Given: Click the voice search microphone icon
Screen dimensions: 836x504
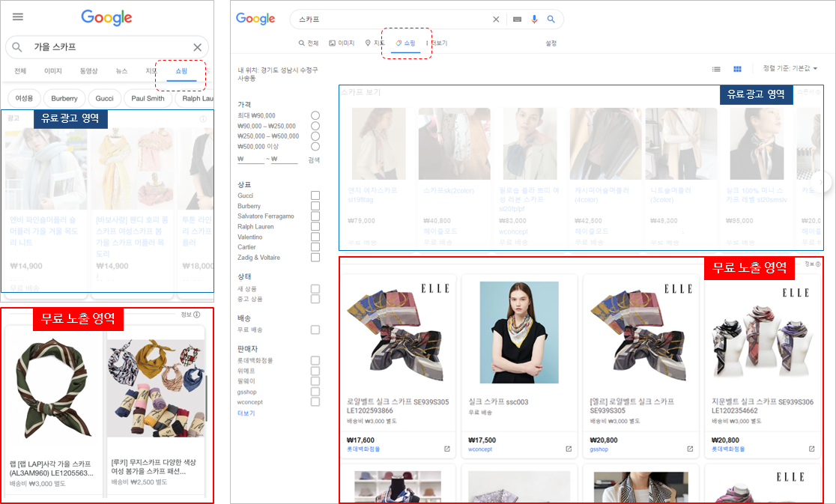Looking at the screenshot, I should [x=534, y=19].
